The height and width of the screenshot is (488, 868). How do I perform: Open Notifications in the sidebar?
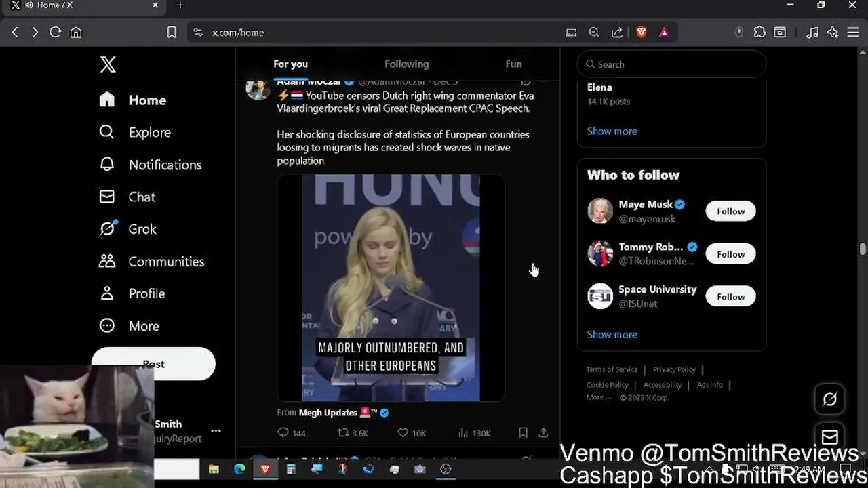tap(150, 165)
